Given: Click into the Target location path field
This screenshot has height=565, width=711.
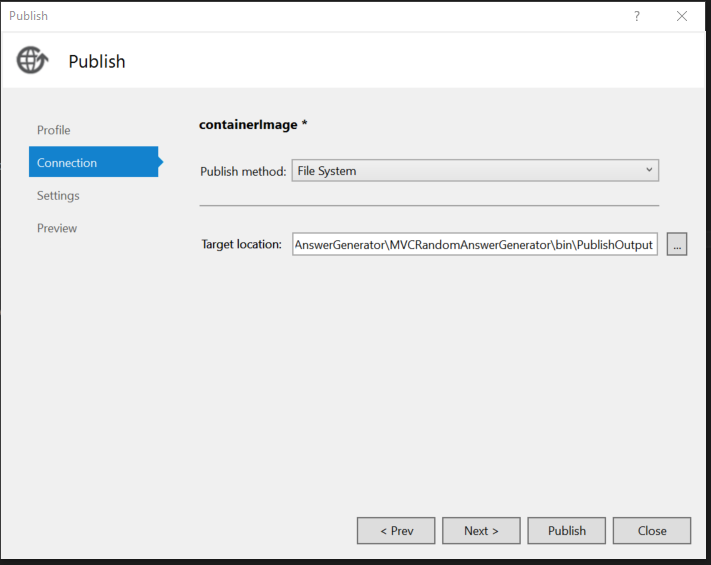Looking at the screenshot, I should click(x=474, y=244).
